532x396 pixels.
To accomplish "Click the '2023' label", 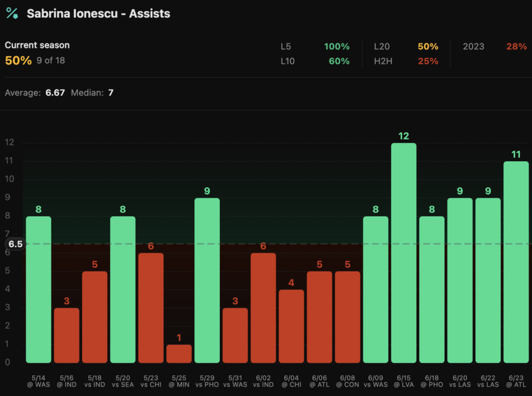I will pyautogui.click(x=473, y=46).
